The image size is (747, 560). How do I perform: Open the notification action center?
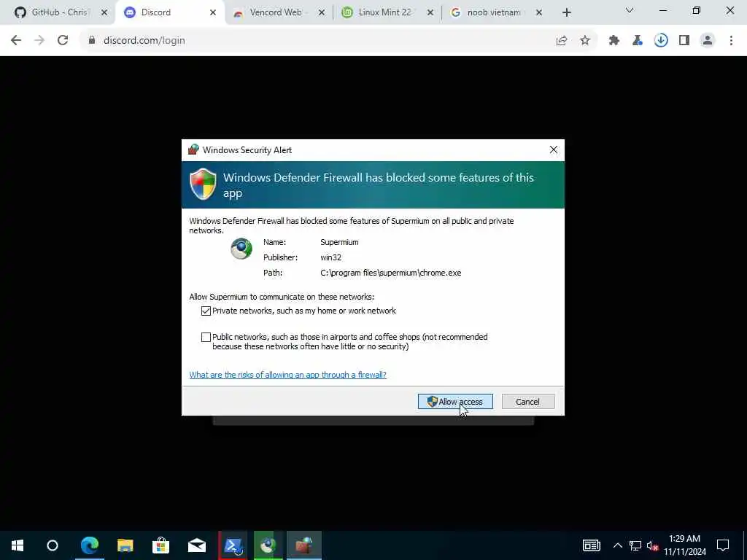pyautogui.click(x=723, y=545)
